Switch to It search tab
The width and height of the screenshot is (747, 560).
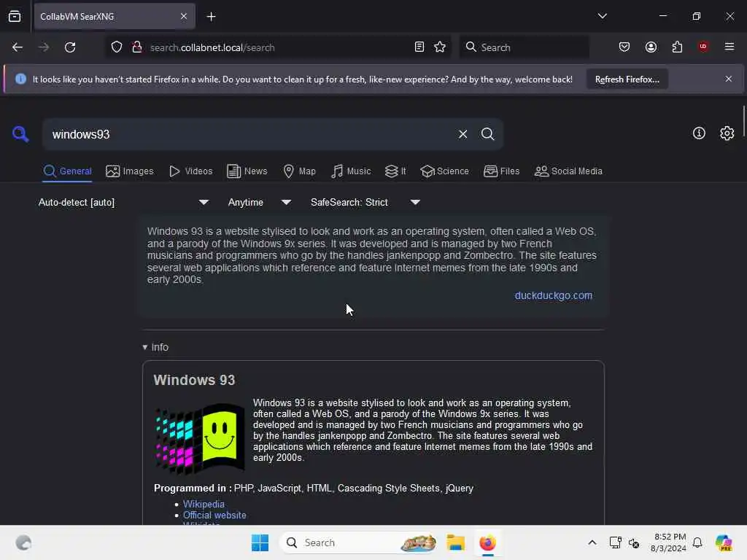(395, 171)
